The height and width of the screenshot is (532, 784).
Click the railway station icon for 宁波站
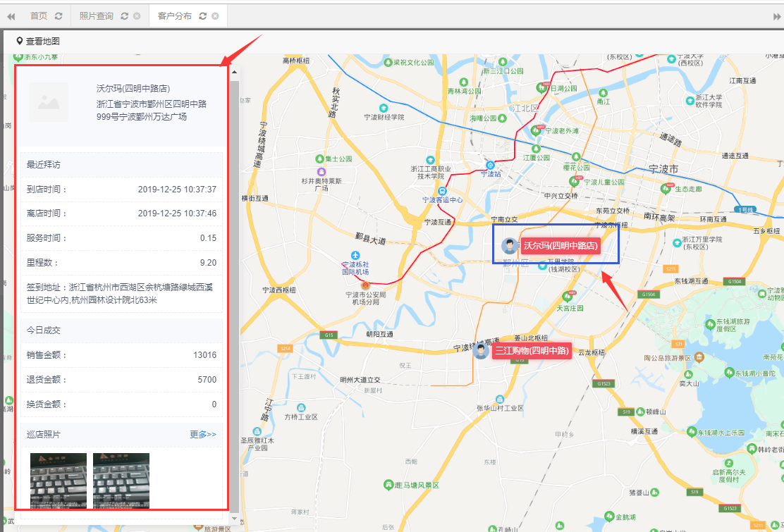[490, 166]
